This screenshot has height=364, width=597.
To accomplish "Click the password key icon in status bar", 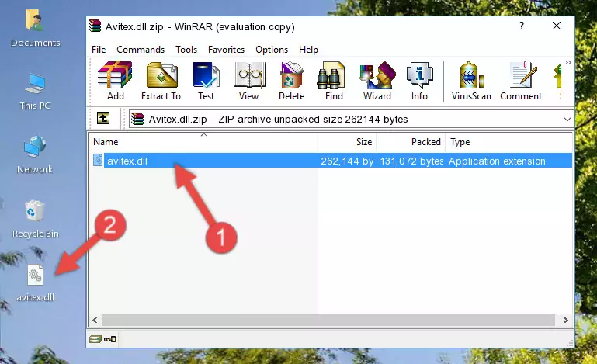I will (x=110, y=339).
